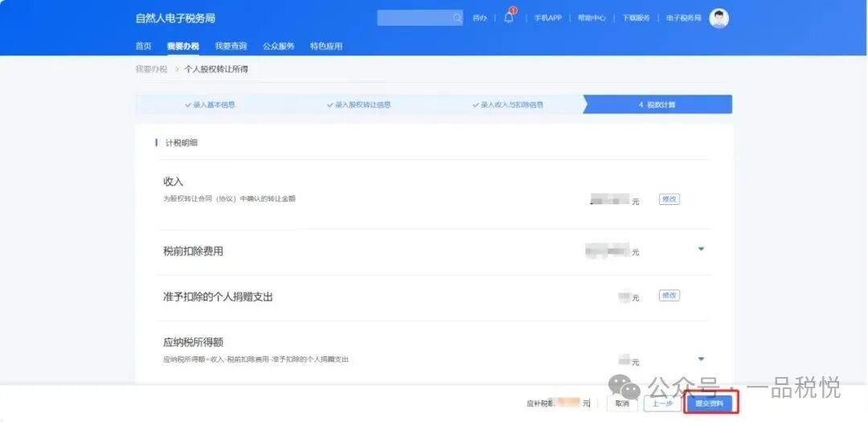Click 自然人电子税务局 site title
Image resolution: width=868 pixels, height=422 pixels.
coord(175,18)
